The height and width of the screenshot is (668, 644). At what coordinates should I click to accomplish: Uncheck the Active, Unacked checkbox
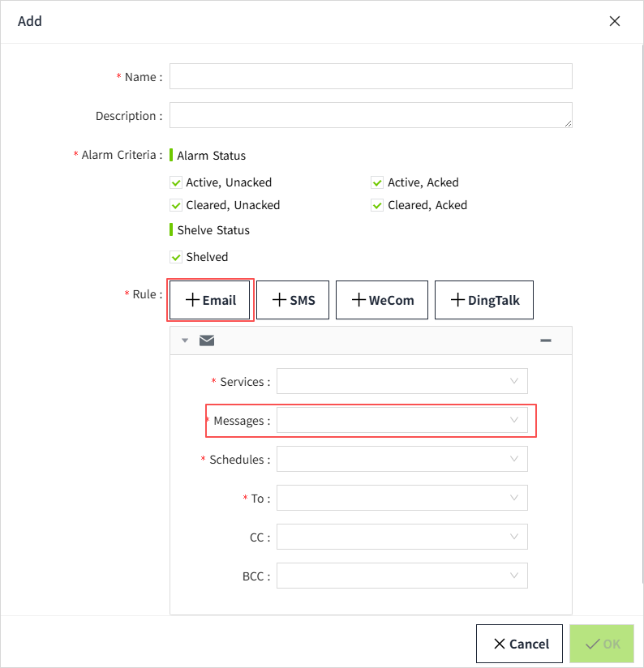176,182
